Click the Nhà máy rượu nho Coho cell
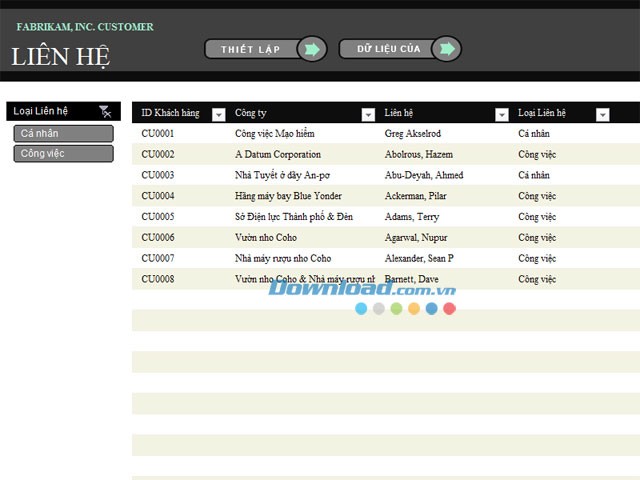This screenshot has height=480, width=640. [283, 258]
